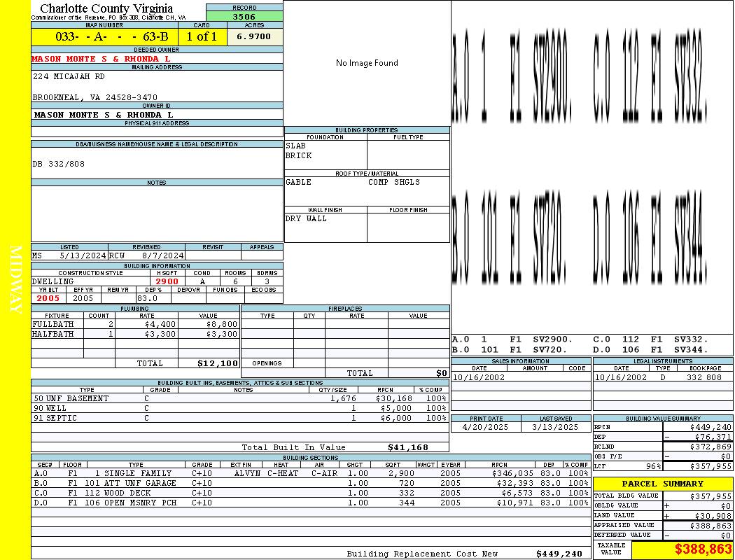Click the No Image Found placeholder
The width and height of the screenshot is (735, 560).
[367, 63]
